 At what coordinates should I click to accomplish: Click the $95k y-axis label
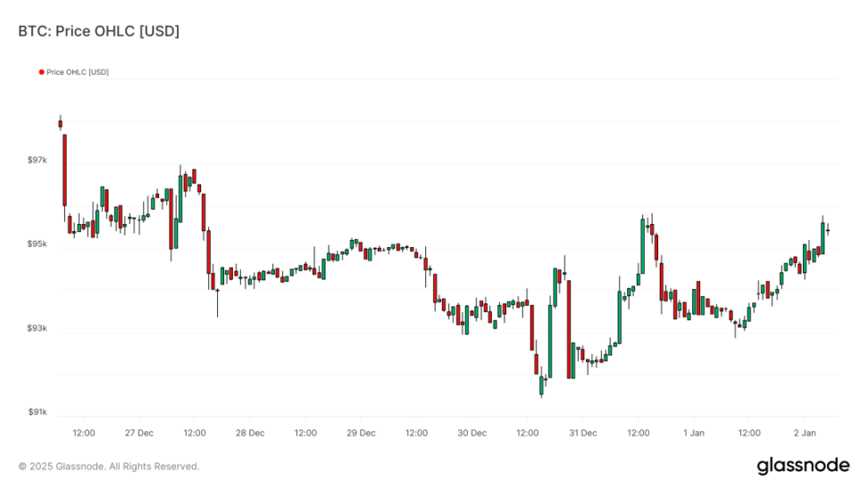38,244
